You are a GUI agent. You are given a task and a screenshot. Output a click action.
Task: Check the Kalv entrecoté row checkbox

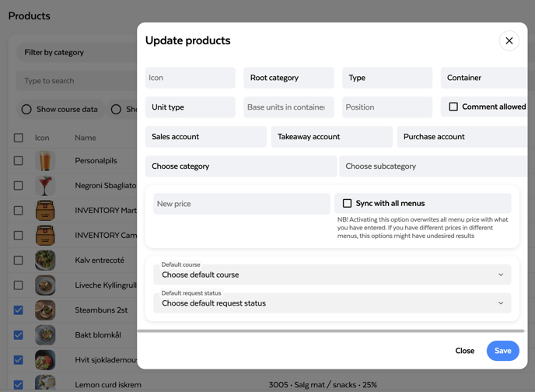tap(19, 260)
